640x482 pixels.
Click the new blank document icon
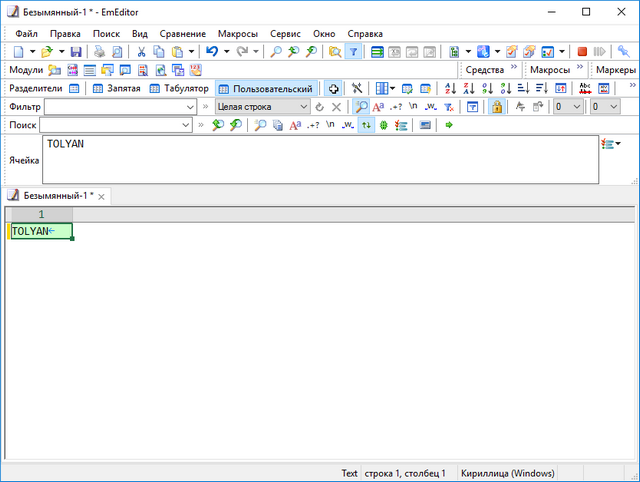click(x=19, y=51)
